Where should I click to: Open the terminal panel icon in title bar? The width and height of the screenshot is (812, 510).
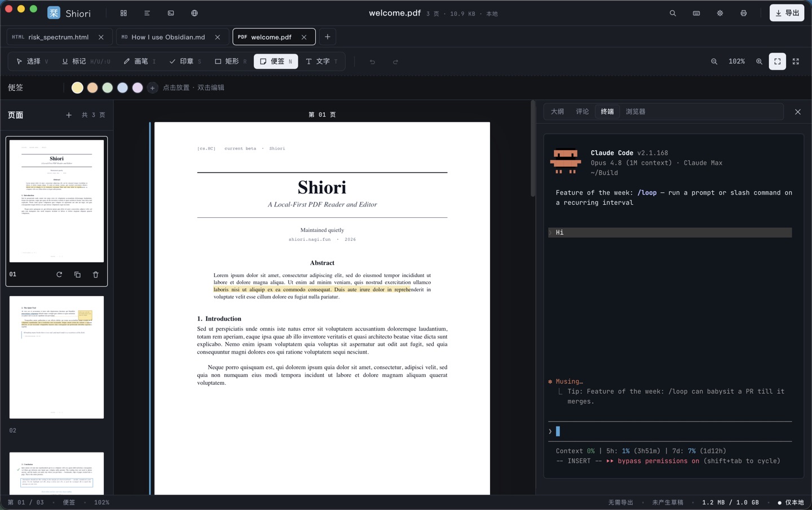(171, 13)
